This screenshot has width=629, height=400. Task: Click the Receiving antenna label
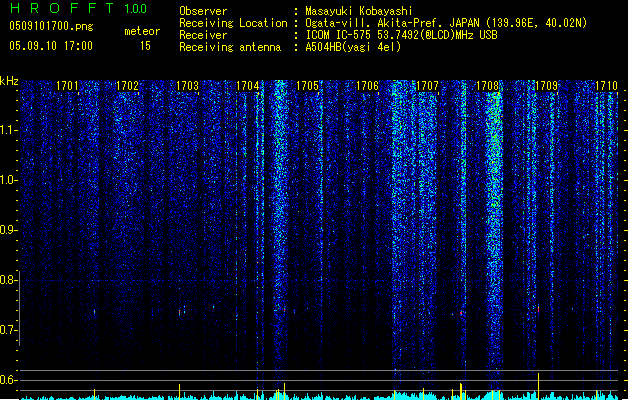(x=230, y=47)
